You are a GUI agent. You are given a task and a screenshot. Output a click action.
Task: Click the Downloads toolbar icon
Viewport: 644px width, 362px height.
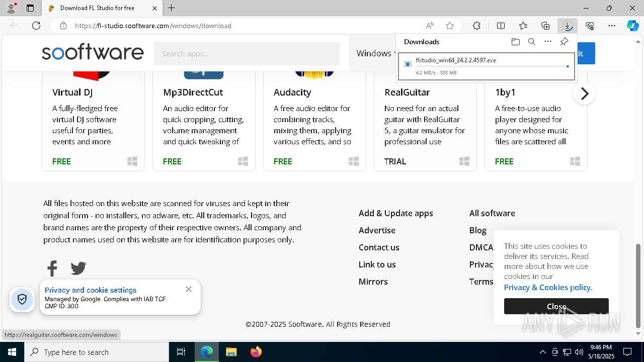pos(568,26)
